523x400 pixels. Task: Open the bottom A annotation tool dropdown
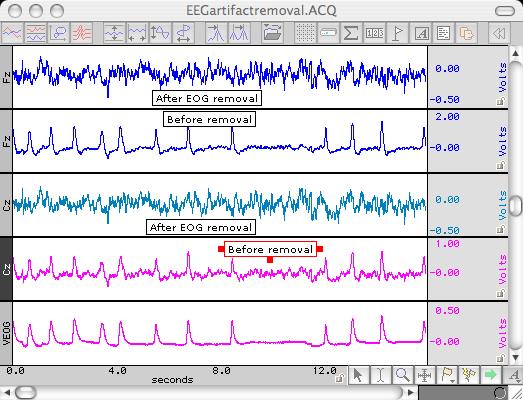(x=514, y=375)
